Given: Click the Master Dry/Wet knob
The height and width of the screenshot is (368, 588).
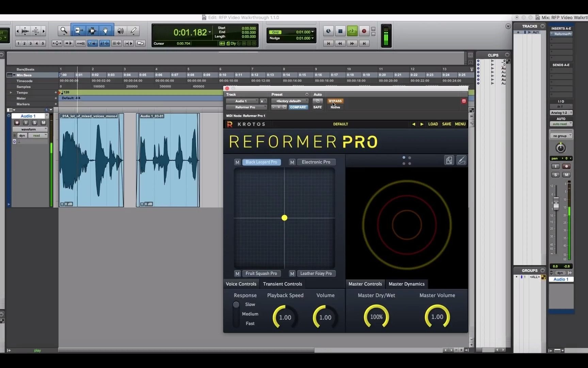Looking at the screenshot, I should point(376,317).
